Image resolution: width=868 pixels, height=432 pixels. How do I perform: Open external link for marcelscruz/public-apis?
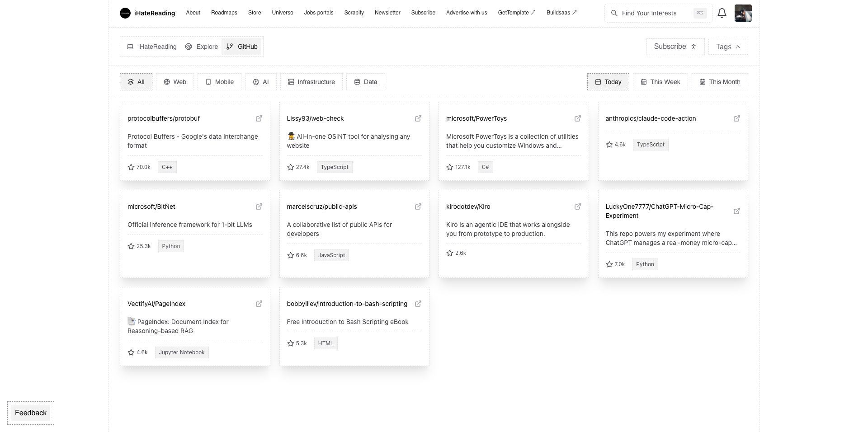418,207
